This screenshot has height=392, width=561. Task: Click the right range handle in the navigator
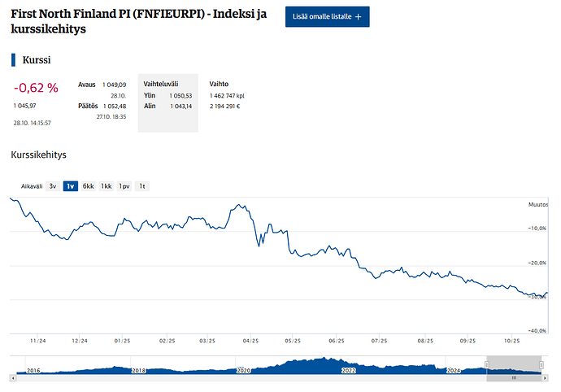(542, 365)
